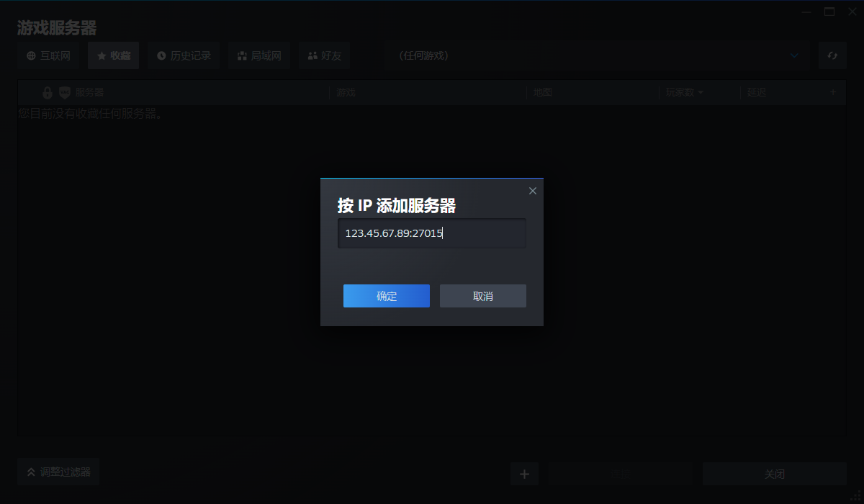Click the server IP address input field

(x=431, y=233)
